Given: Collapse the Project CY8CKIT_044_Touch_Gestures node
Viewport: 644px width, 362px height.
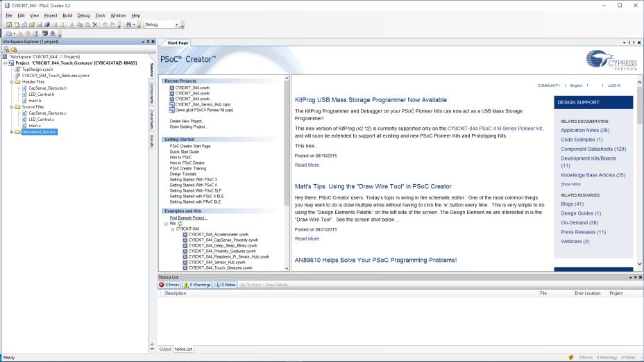Looking at the screenshot, I should click(x=6, y=63).
